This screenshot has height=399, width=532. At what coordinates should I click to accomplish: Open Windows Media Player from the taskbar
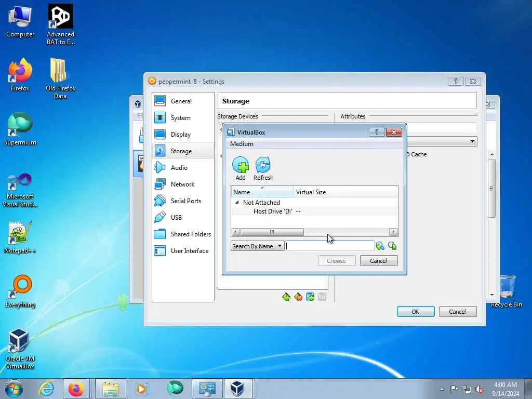click(x=141, y=389)
